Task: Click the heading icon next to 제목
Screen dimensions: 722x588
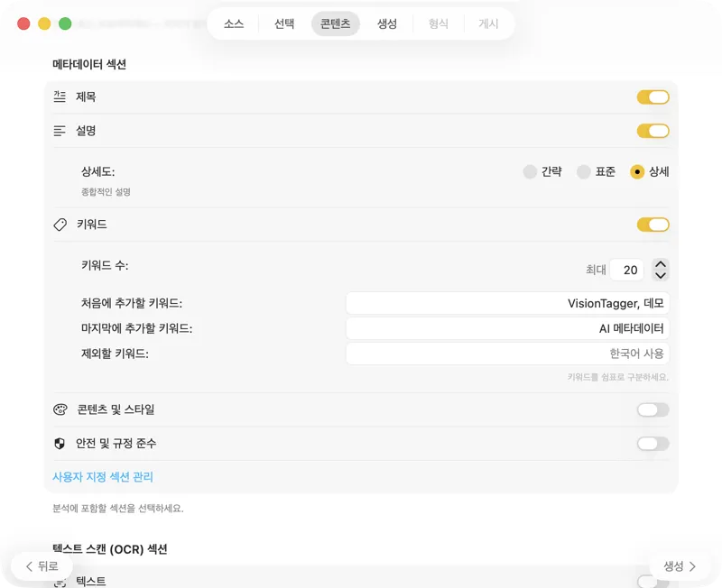Action: (60, 96)
